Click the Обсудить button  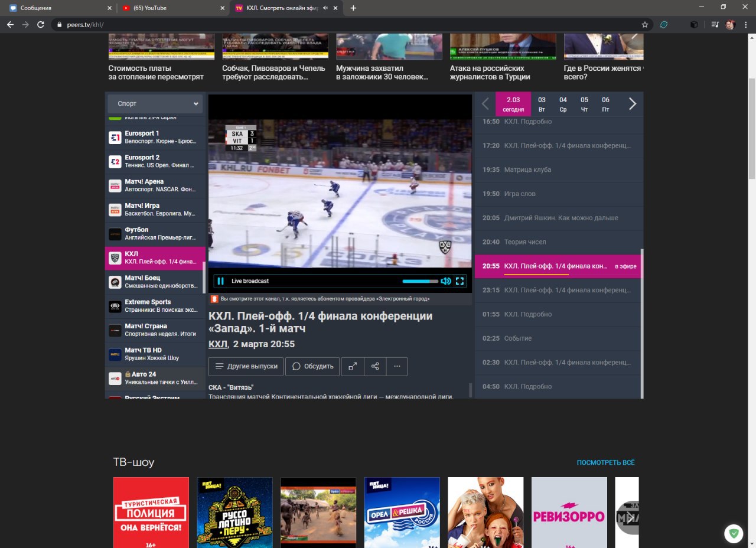click(312, 366)
